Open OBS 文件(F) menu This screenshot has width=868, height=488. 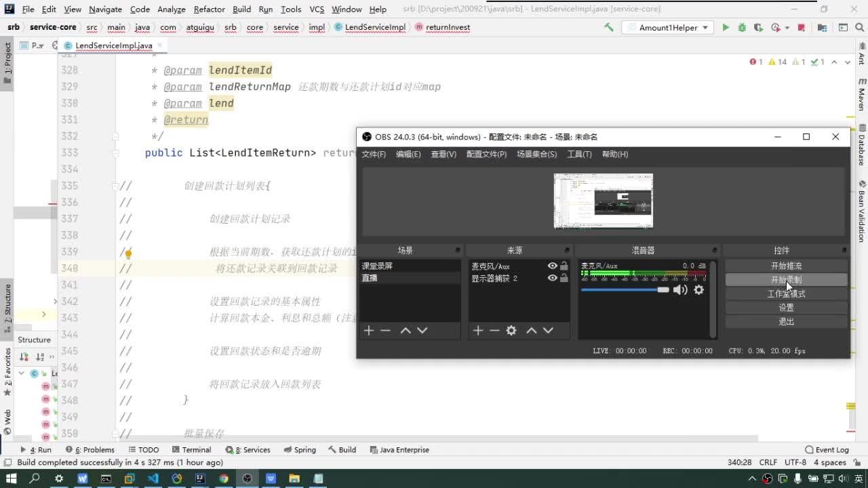point(374,155)
